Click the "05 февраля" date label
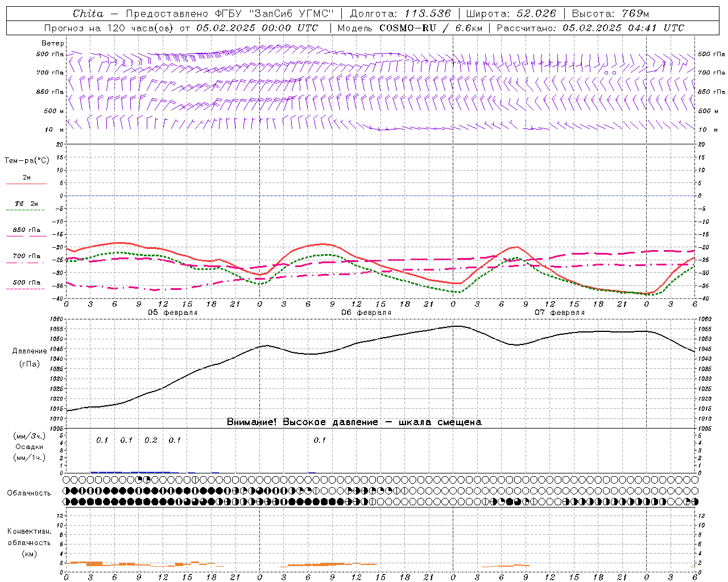This screenshot has width=728, height=582. pos(173,313)
